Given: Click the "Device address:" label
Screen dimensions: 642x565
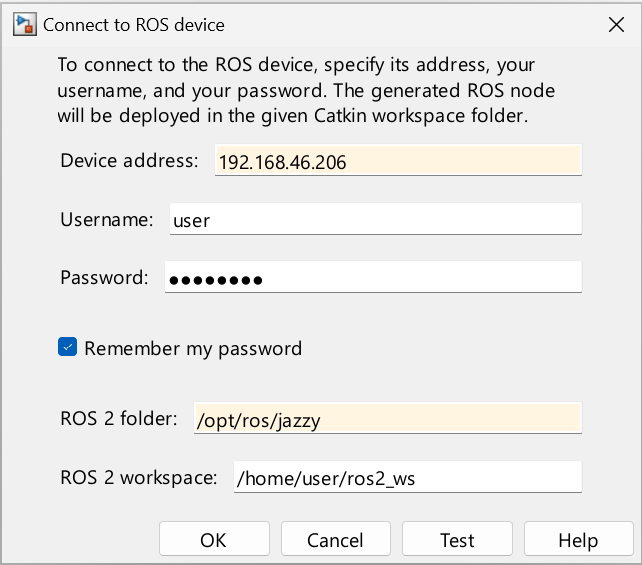Looking at the screenshot, I should click(130, 161).
